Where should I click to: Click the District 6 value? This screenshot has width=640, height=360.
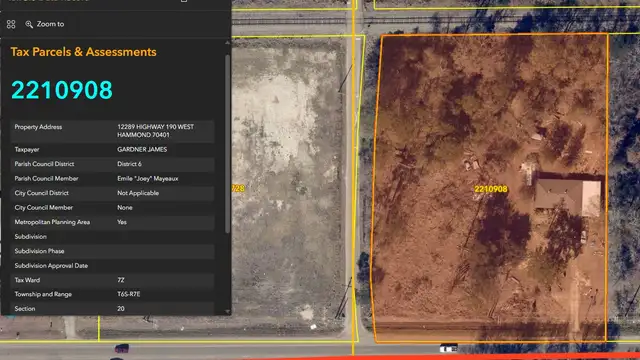coord(129,164)
